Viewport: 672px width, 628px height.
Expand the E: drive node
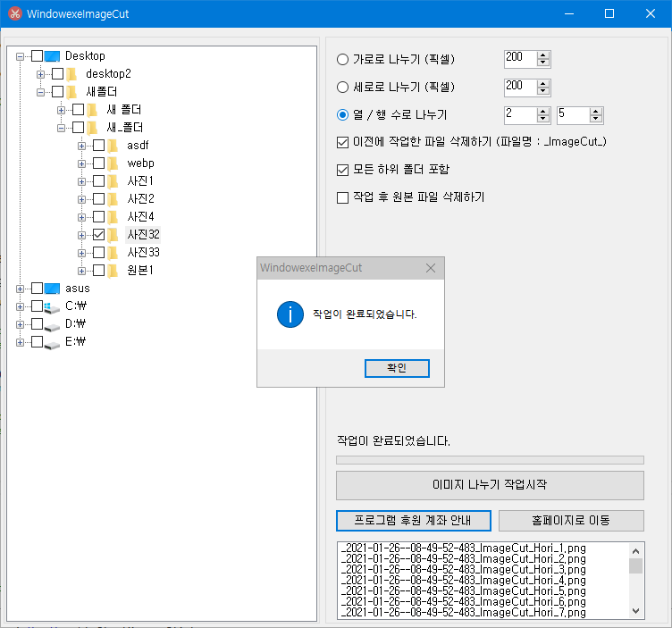click(x=20, y=342)
